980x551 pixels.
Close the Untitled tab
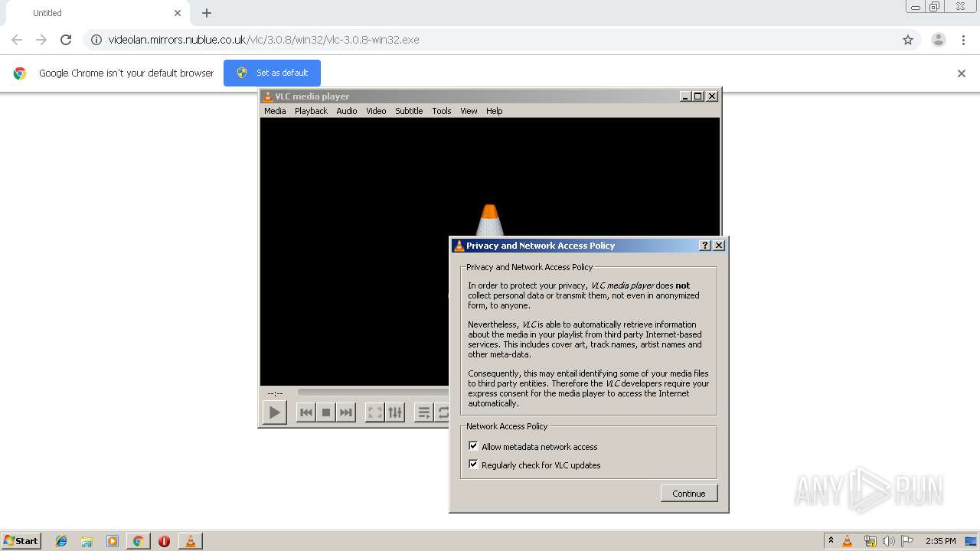pos(178,13)
